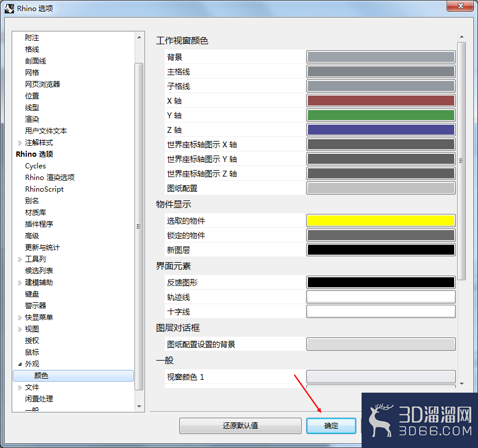
Task: Open the 位置 settings page
Action: tap(32, 96)
